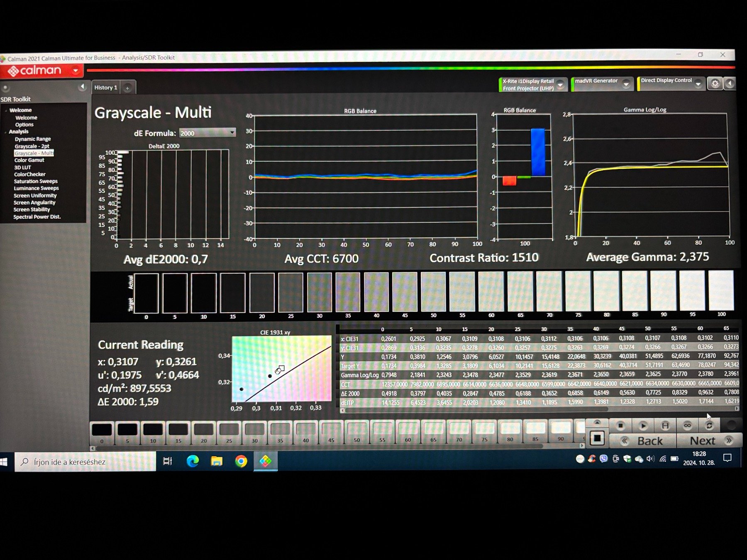
Task: Launch Google Chrome from the taskbar
Action: 241,461
